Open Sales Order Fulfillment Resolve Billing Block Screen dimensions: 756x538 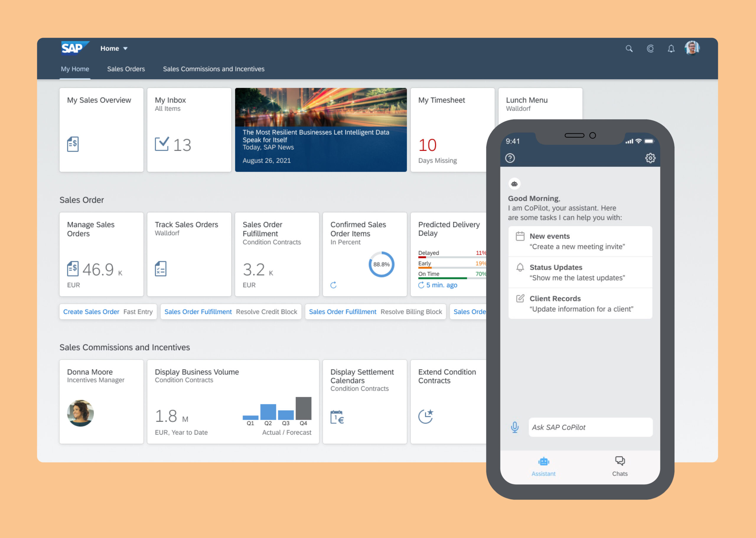(x=376, y=312)
